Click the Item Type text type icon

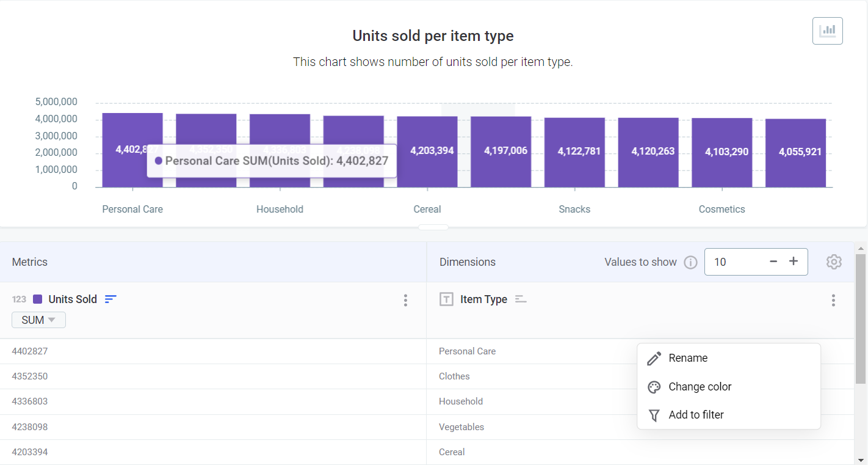pos(447,299)
